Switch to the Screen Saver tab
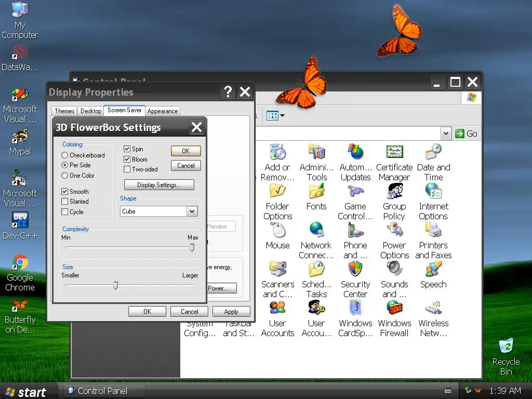The width and height of the screenshot is (532, 399). coord(125,110)
